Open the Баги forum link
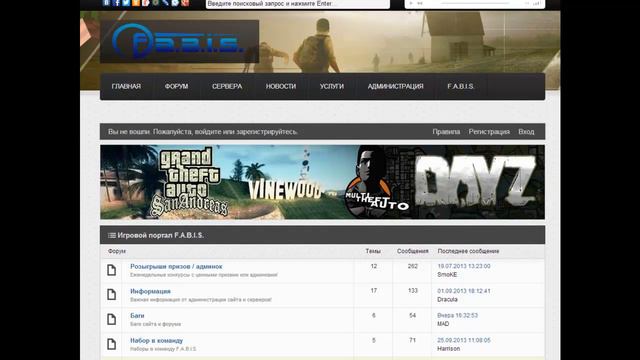Screen dimensions: 640x360 [137, 316]
